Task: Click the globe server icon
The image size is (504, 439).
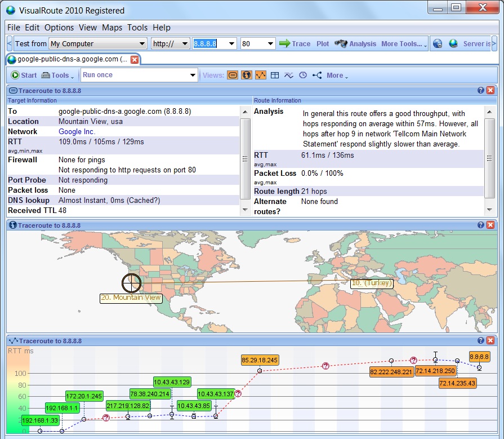Action: 453,44
